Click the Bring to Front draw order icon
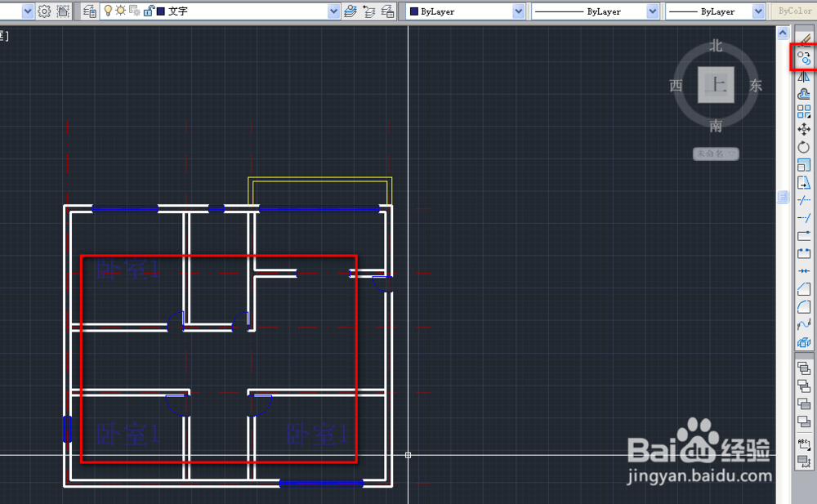This screenshot has width=817, height=504. coord(804,368)
